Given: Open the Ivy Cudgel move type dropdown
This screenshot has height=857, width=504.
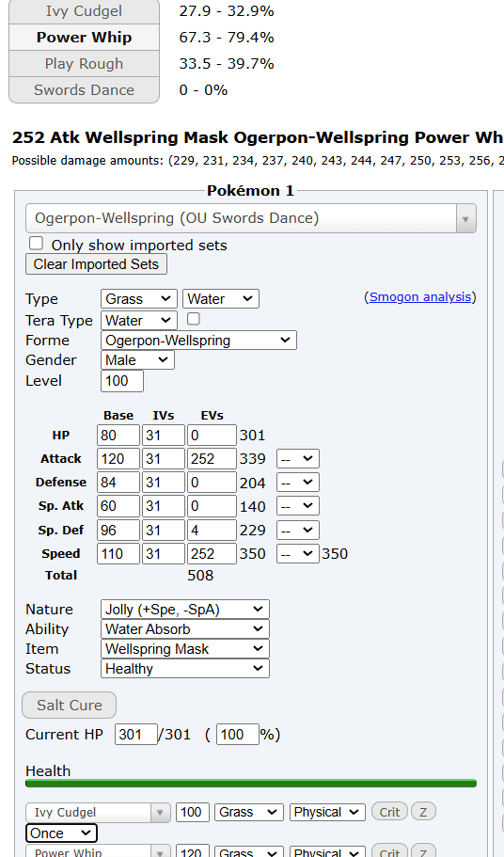Looking at the screenshot, I should pyautogui.click(x=249, y=812).
